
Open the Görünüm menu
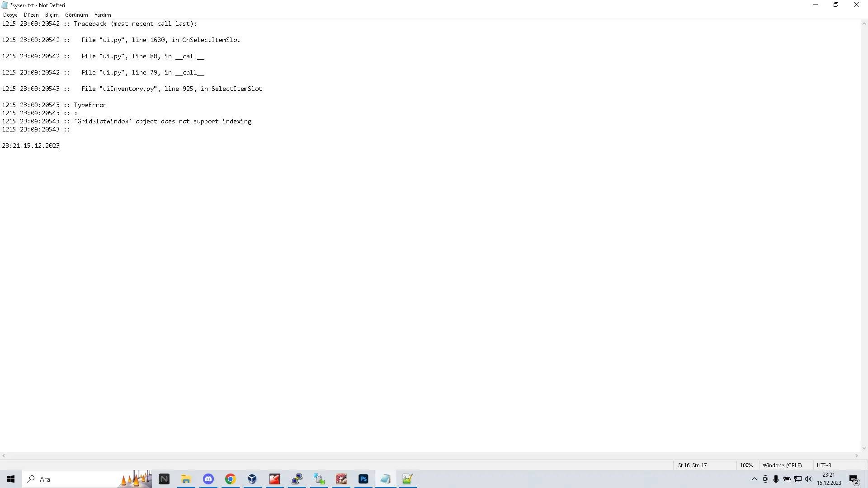click(76, 15)
